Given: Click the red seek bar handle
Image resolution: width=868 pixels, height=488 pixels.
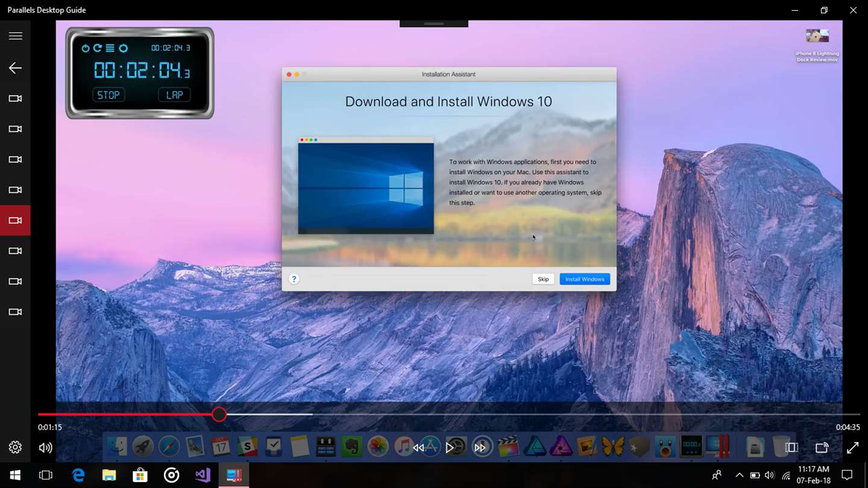Looking at the screenshot, I should coord(219,414).
